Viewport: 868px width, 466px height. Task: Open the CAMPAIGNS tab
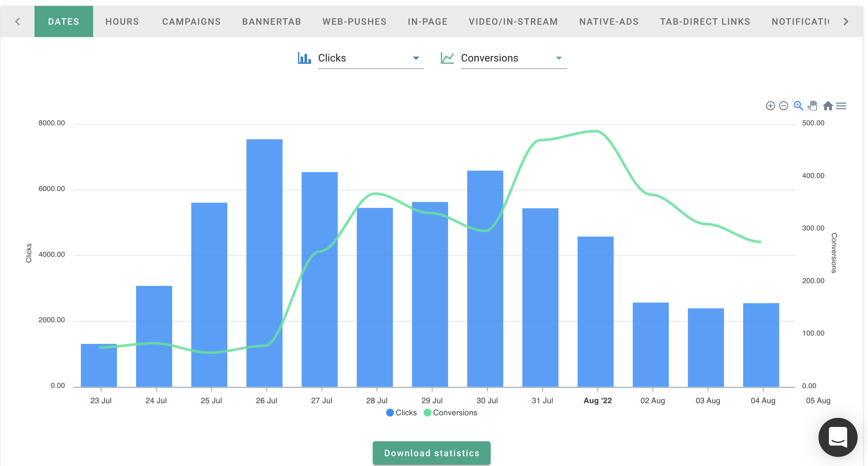(x=191, y=21)
